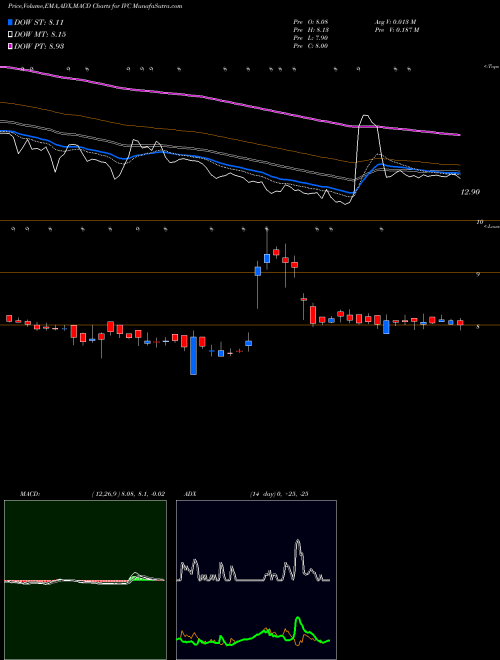Click the '<Lows' marker label
The height and width of the screenshot is (660, 500).
click(492, 227)
